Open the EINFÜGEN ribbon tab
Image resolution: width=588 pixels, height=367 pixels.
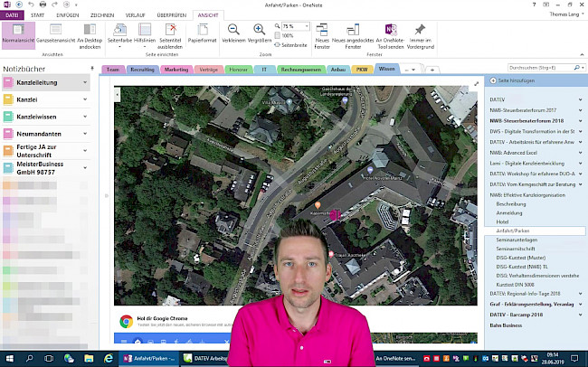point(69,14)
